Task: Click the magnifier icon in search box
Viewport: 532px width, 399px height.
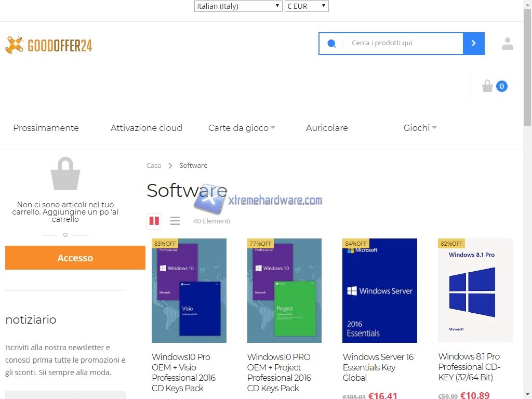Action: 331,44
